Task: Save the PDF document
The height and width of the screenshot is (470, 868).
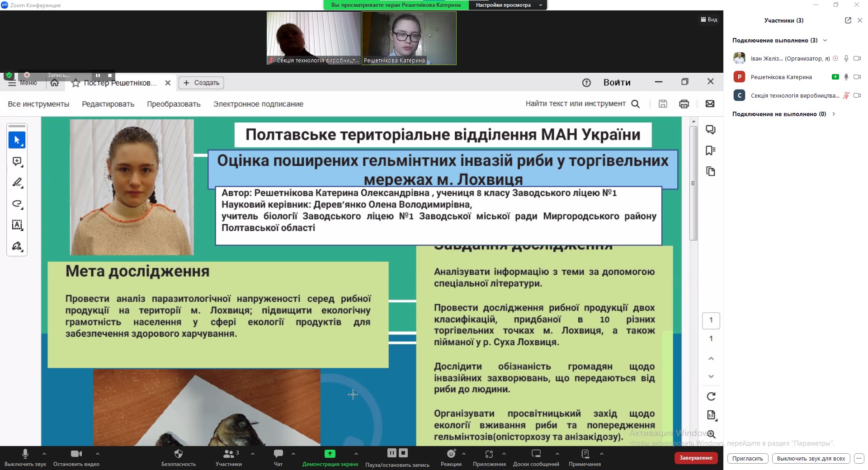Action: click(663, 104)
